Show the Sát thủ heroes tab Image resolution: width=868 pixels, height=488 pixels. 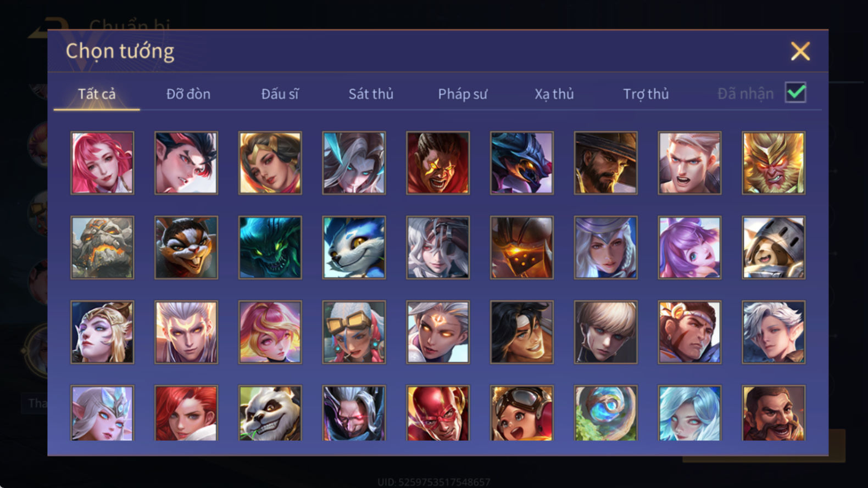click(x=371, y=94)
